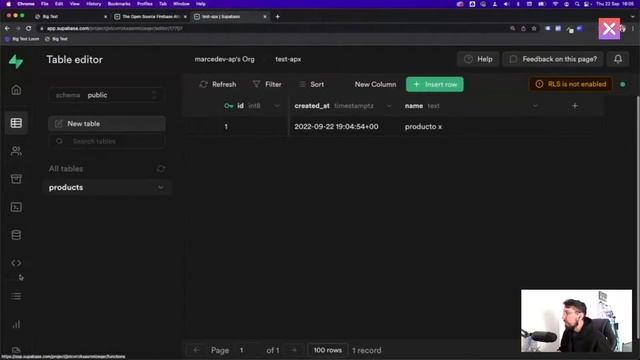640x360 pixels.
Task: Open the Edit menu
Action: pos(59,4)
